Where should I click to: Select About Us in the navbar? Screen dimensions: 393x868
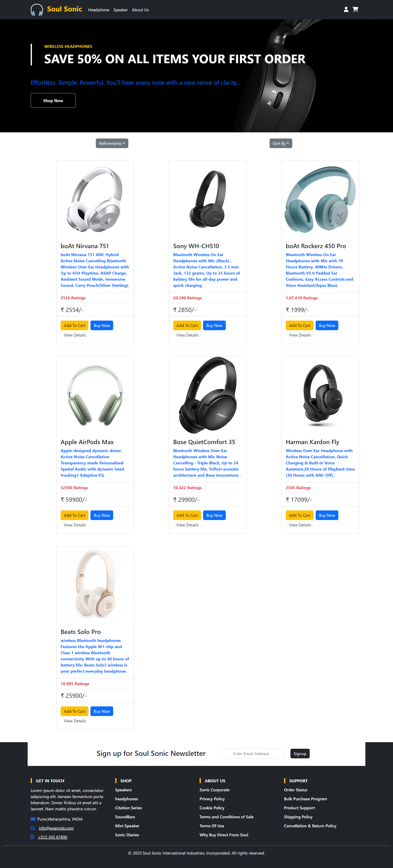tap(140, 10)
